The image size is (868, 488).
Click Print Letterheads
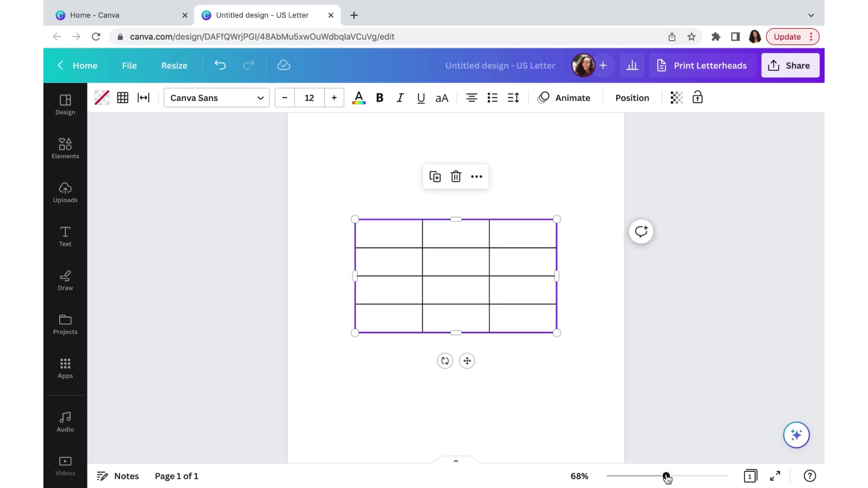coord(702,65)
